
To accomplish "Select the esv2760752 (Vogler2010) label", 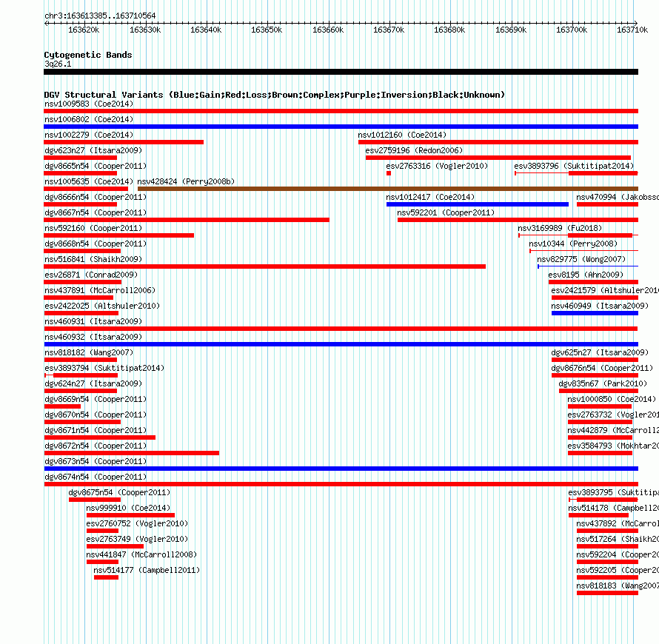I will [137, 523].
